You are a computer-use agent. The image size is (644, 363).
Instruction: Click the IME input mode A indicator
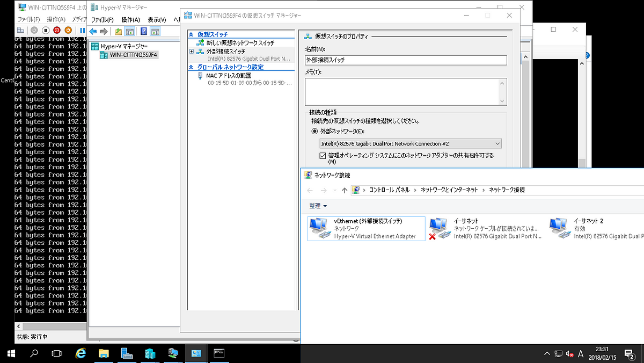[x=581, y=353]
